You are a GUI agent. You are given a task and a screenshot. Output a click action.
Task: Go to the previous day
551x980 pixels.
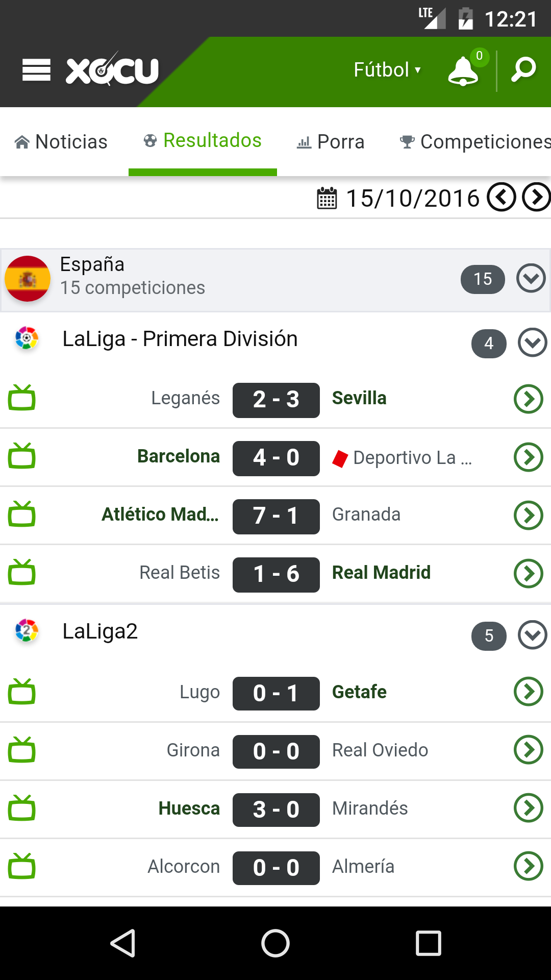502,197
